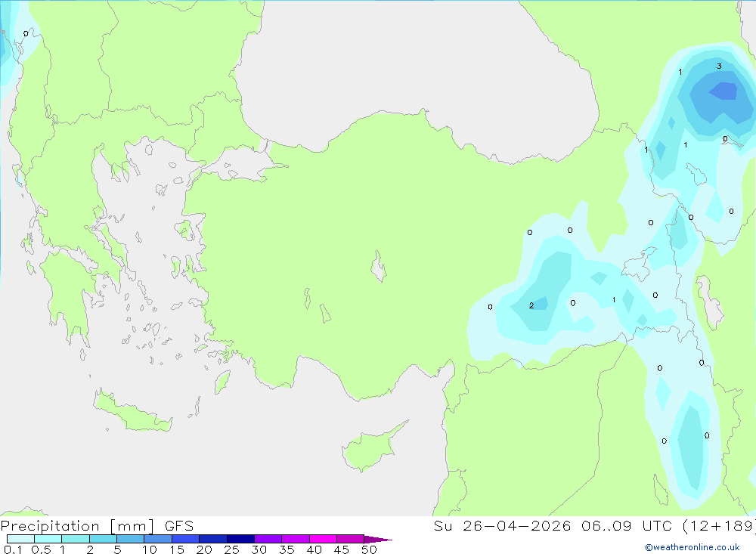Select the 20–25 mm legend swatch
The width and height of the screenshot is (756, 554).
coord(212,539)
